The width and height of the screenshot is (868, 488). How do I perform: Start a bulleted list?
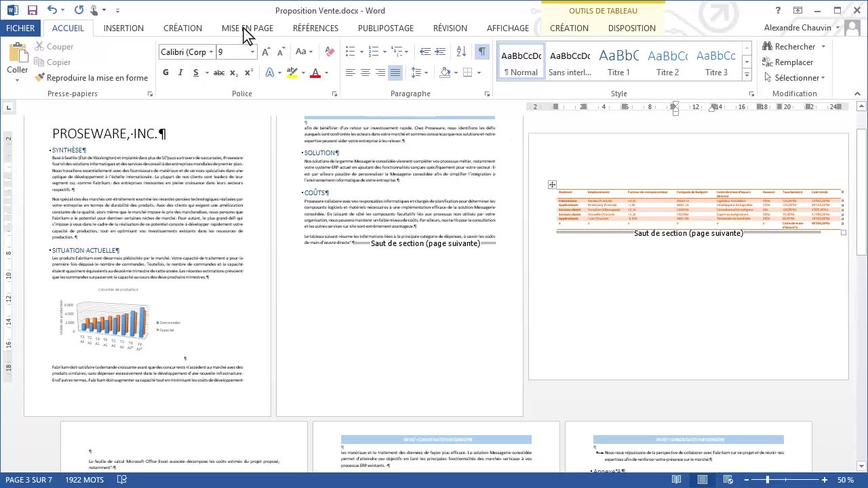pos(350,52)
